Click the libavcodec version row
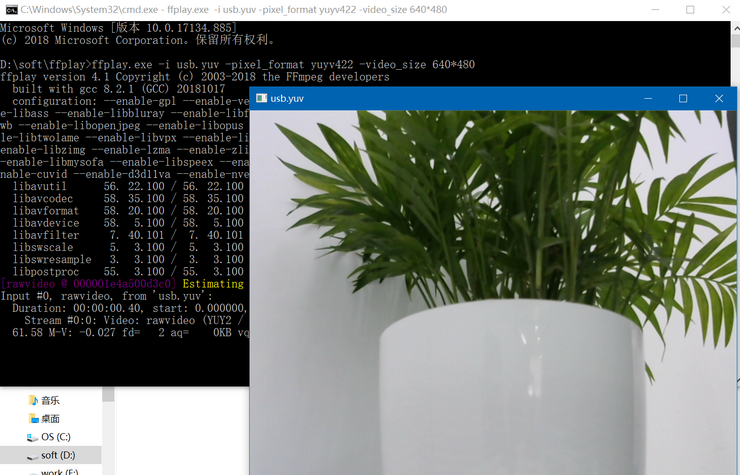This screenshot has width=740, height=475. point(128,199)
